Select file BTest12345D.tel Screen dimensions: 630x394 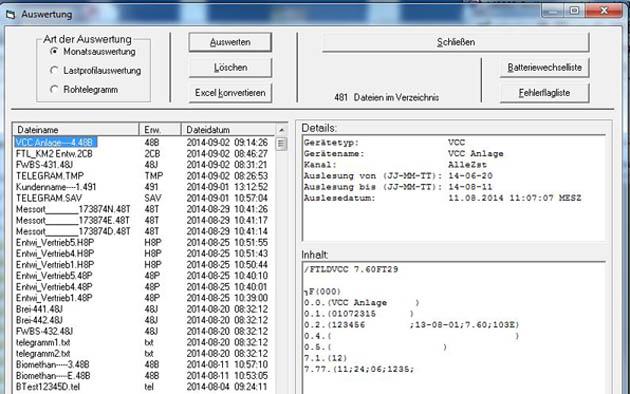click(48, 387)
